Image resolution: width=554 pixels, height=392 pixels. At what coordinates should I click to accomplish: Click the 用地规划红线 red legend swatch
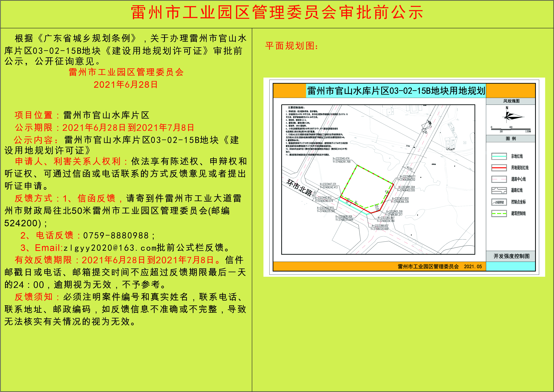(x=499, y=168)
